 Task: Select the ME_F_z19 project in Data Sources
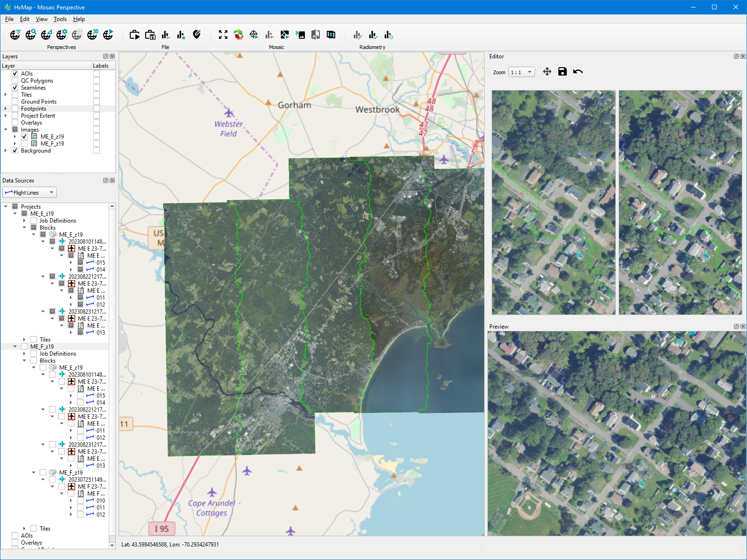[42, 347]
